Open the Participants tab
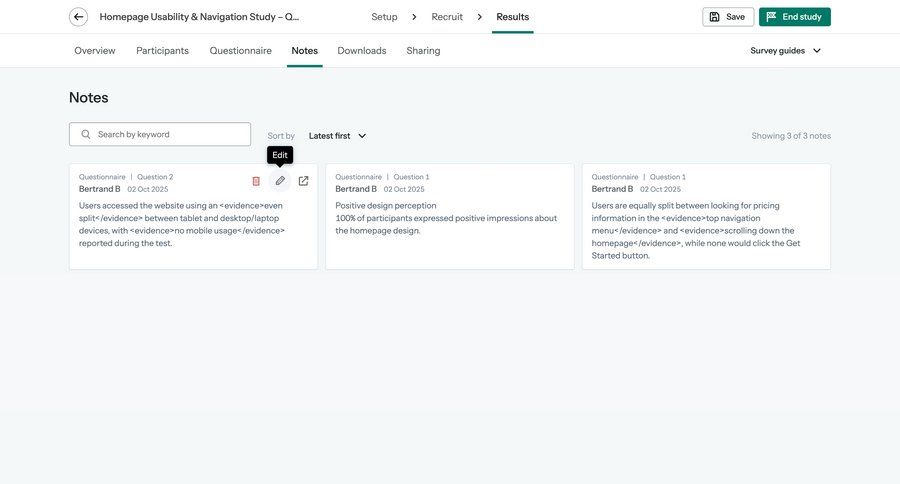 tap(162, 51)
